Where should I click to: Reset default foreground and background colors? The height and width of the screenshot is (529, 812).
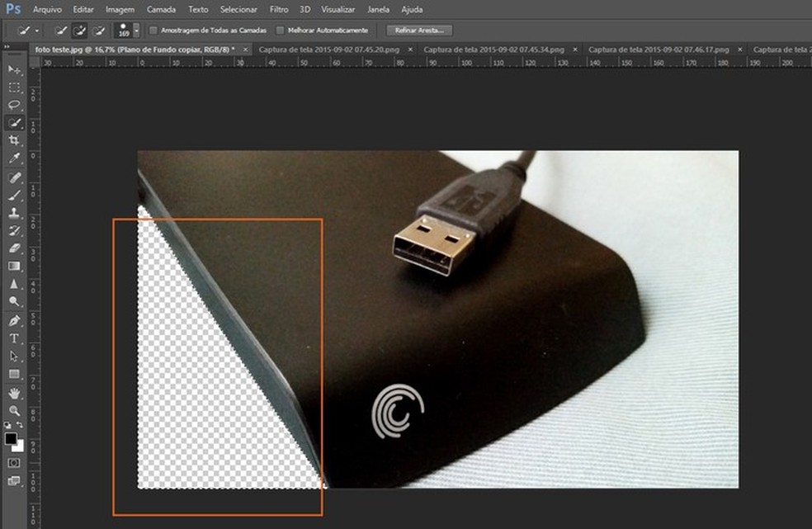coord(7,425)
